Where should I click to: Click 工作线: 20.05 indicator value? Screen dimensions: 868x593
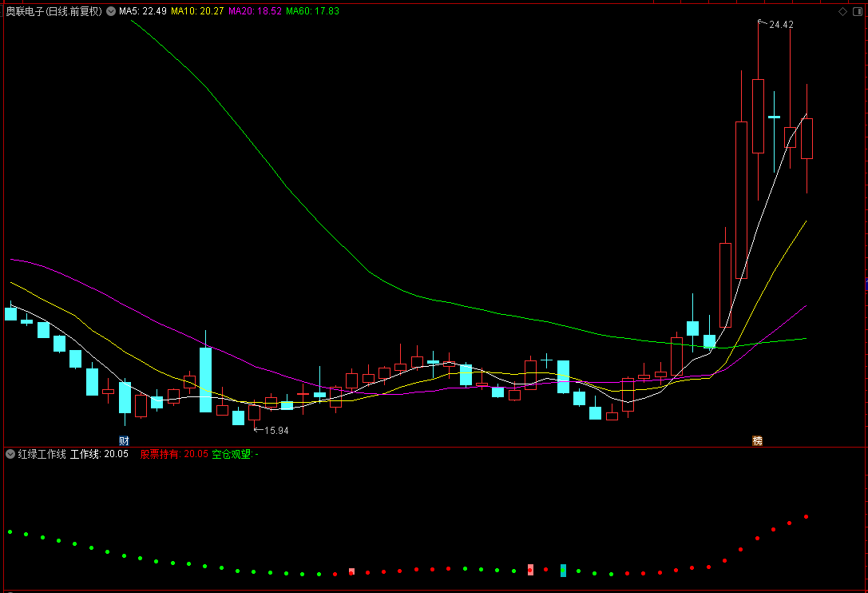pos(99,454)
